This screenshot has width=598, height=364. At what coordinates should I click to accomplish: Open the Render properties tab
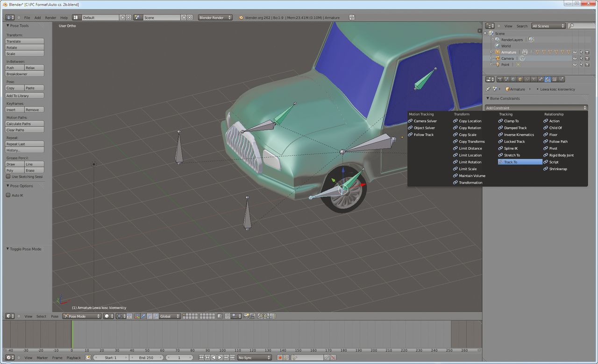(x=499, y=79)
